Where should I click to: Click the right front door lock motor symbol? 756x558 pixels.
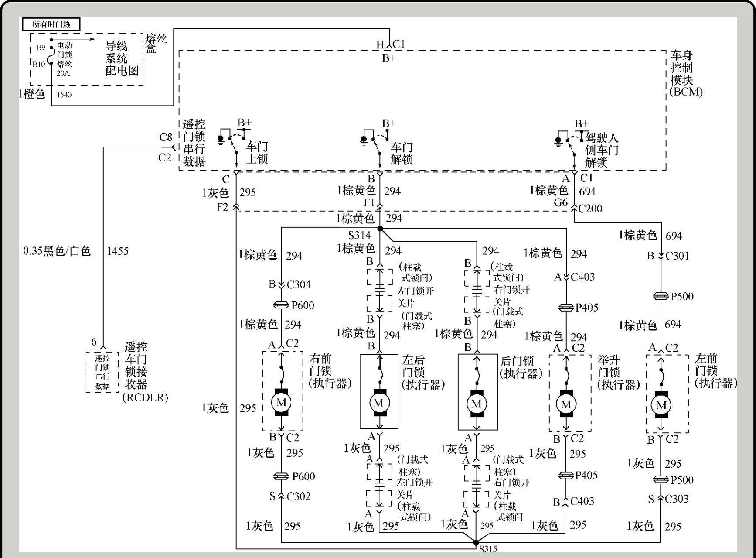click(x=281, y=402)
